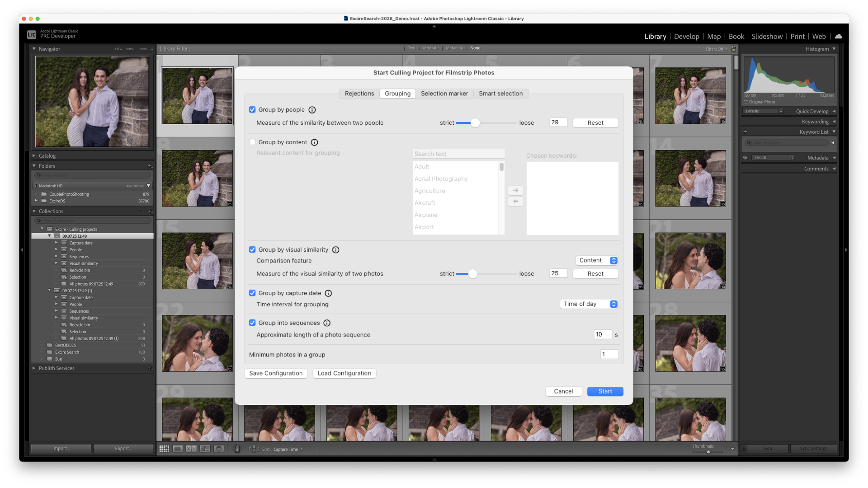The image size is (868, 488).
Task: Open Comparison feature Content dropdown
Action: pyautogui.click(x=597, y=260)
